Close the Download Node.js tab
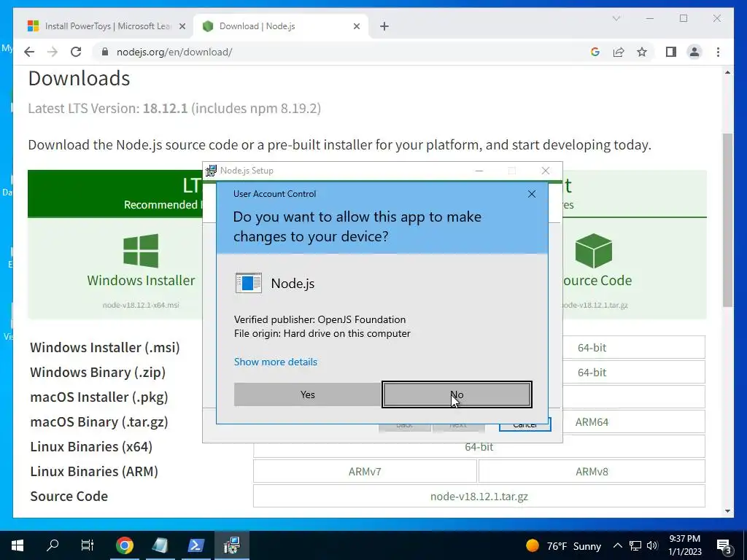747x560 pixels. 356,26
